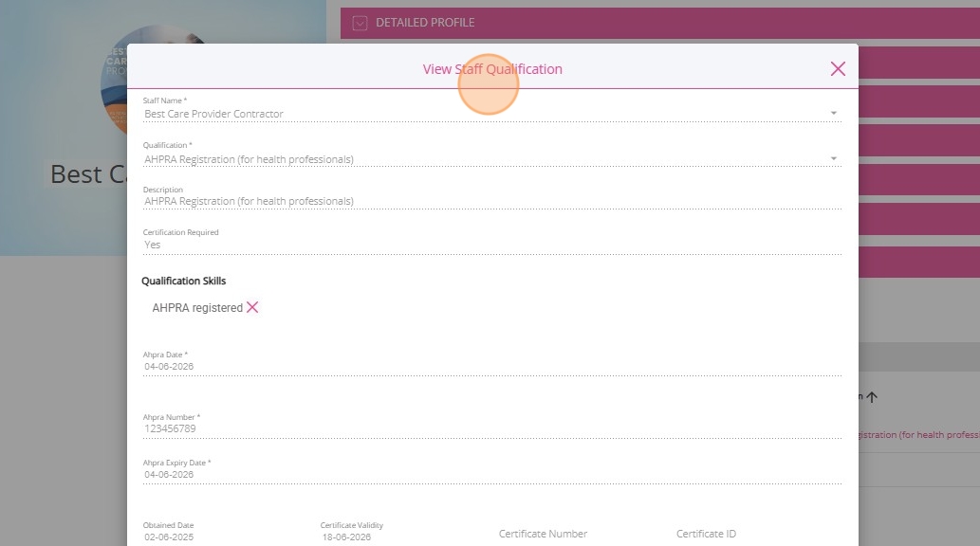Click the profile avatar in background page
This screenshot has width=980, height=546.
[x=115, y=82]
